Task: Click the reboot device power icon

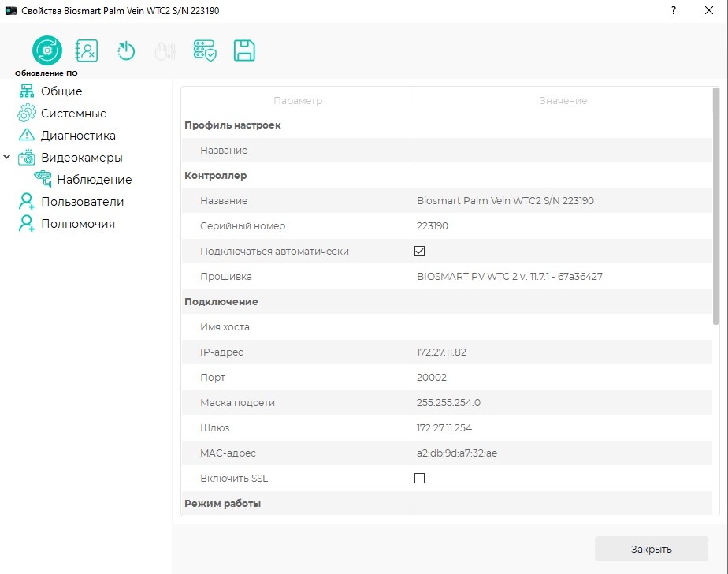Action: [x=126, y=50]
